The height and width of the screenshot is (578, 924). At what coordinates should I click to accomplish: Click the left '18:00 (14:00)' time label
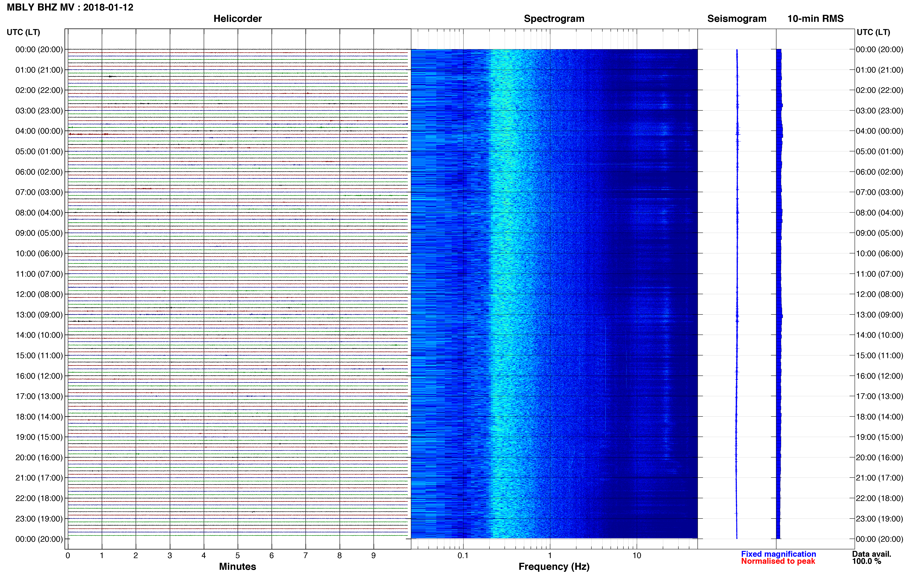[x=39, y=417]
